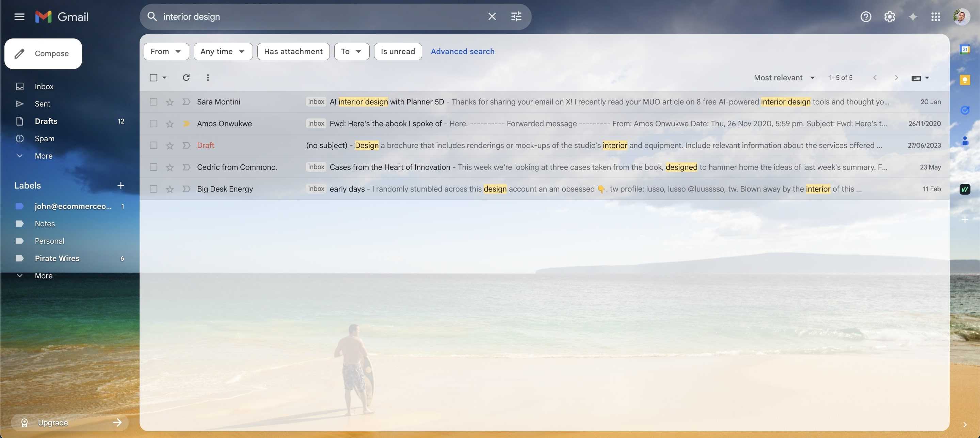Change Most relevant sort order

click(784, 78)
